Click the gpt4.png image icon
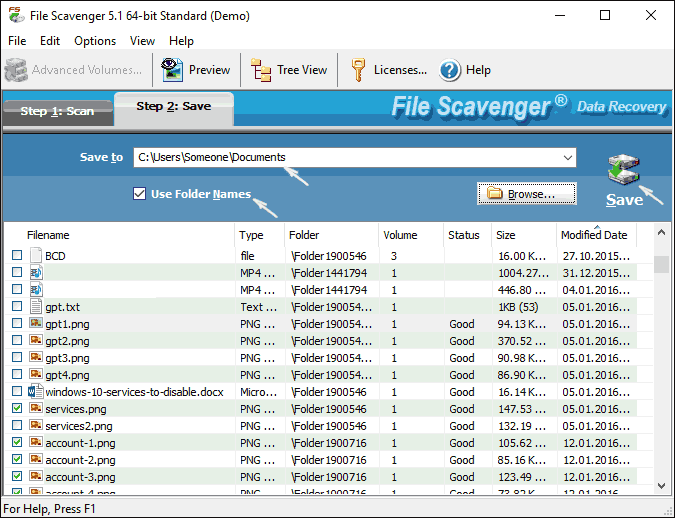This screenshot has width=675, height=518. tap(36, 374)
